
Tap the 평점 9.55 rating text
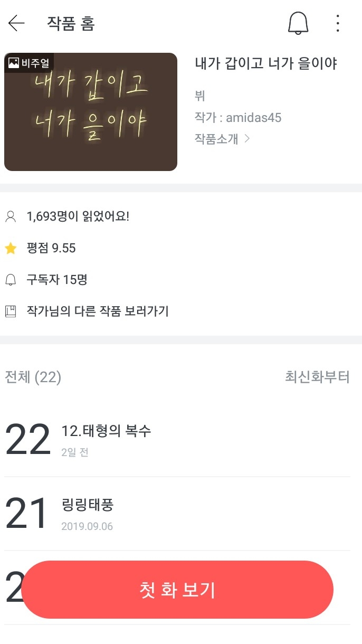(51, 248)
